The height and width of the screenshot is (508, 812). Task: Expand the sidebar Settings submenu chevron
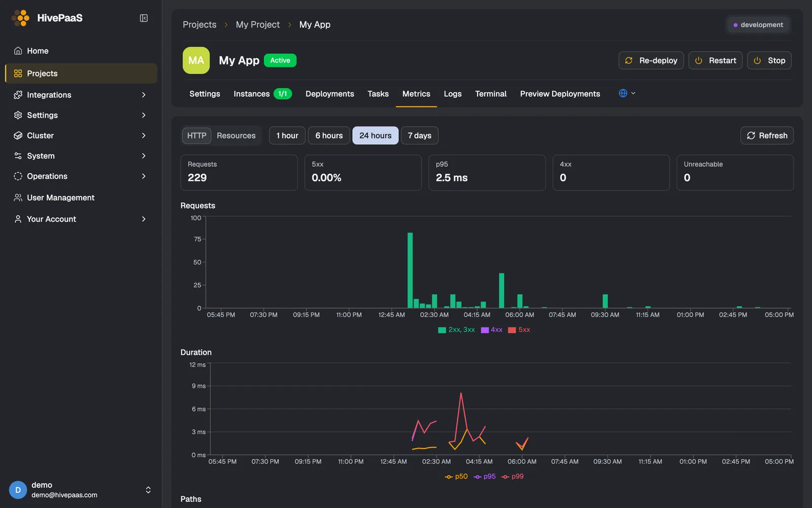pos(144,115)
